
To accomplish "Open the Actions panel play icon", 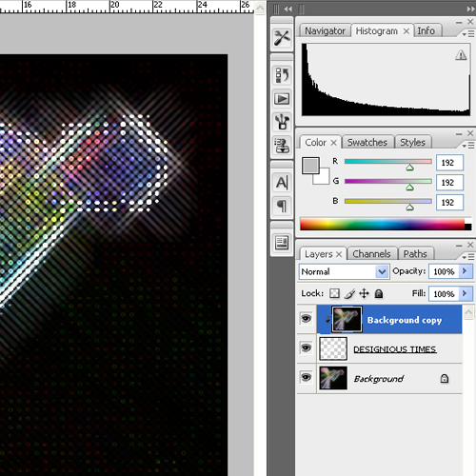I will pos(282,99).
